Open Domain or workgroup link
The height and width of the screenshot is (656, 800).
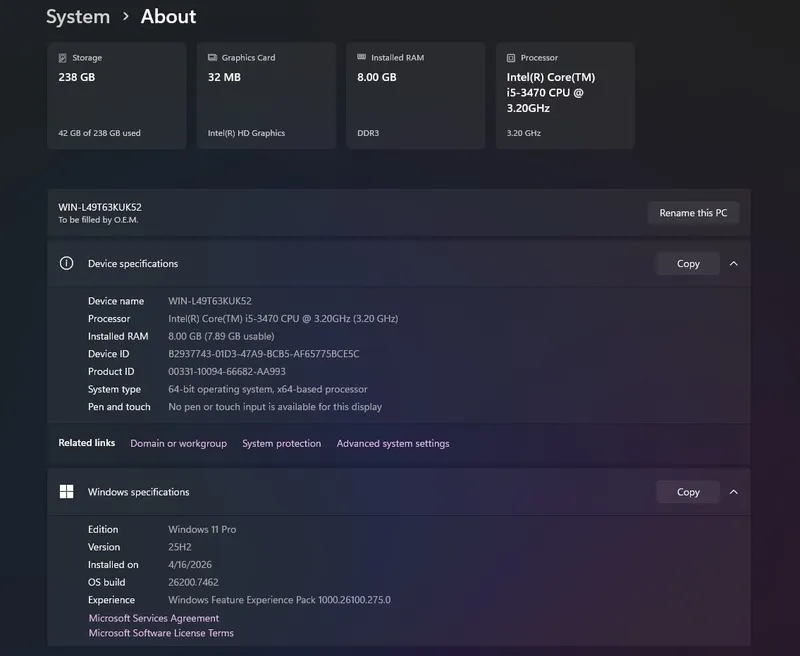click(179, 443)
